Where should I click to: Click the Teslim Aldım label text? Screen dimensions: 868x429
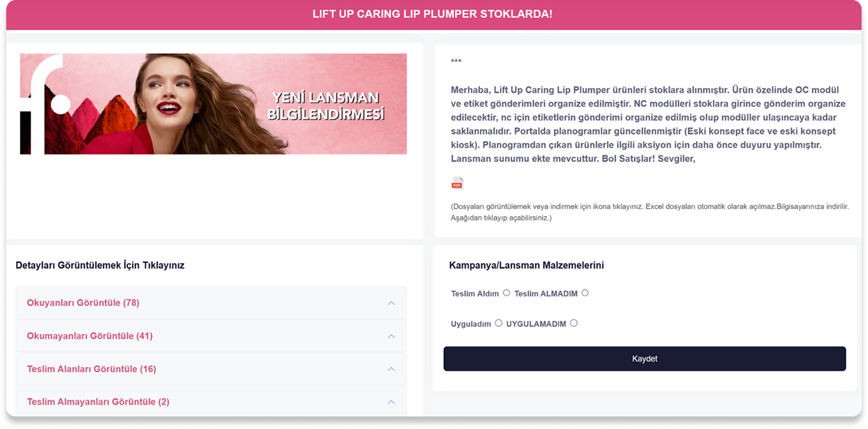475,294
